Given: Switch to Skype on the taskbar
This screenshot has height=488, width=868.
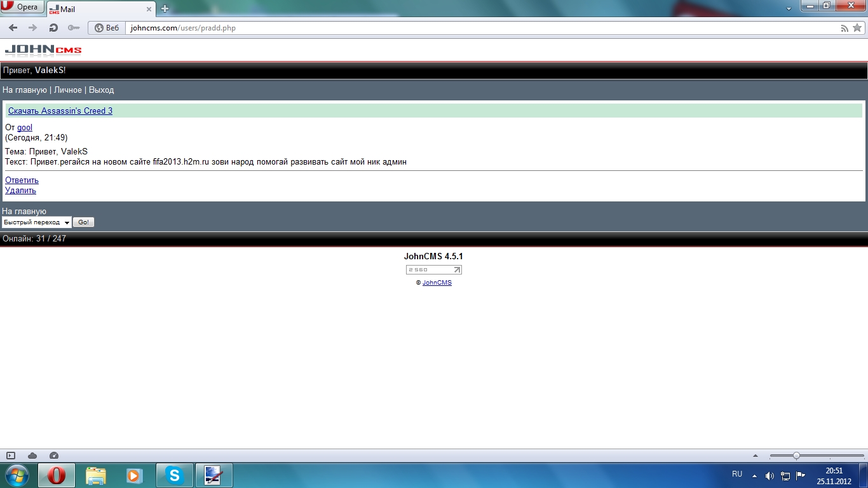Looking at the screenshot, I should click(174, 475).
